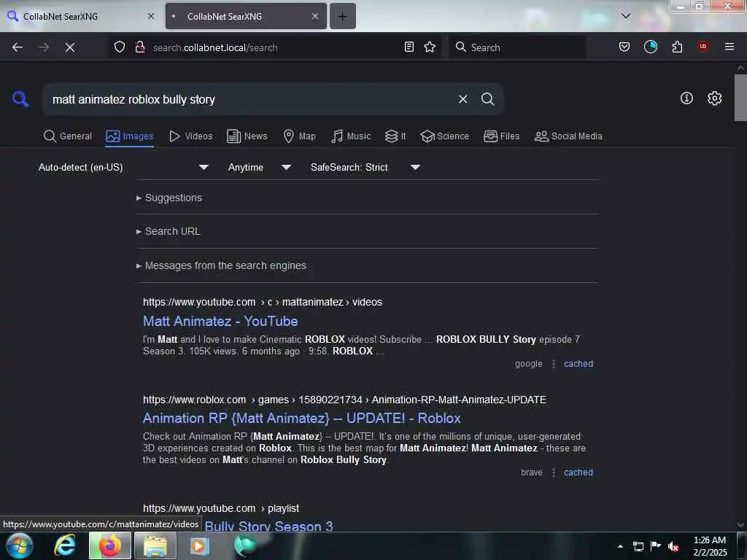Click the page vertical scrollbar thumb
This screenshot has height=560, width=747.
740,98
